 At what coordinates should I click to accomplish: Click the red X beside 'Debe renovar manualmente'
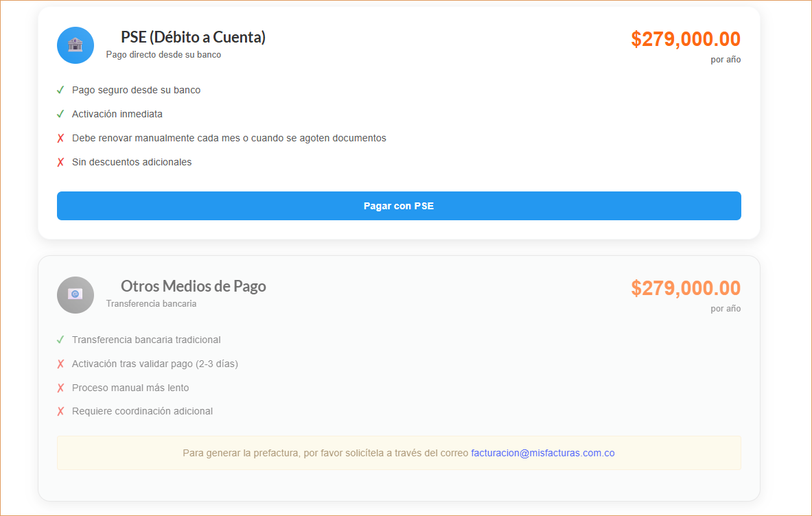coord(60,138)
